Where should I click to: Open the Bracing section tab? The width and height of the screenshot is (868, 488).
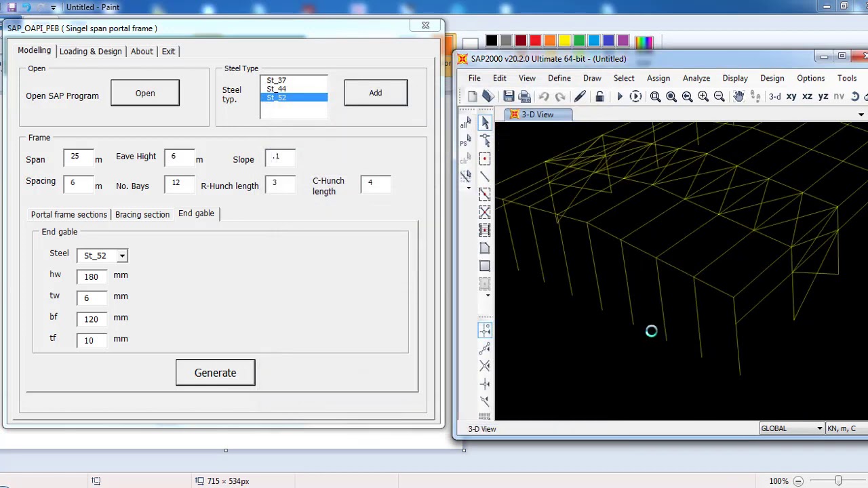pos(142,214)
